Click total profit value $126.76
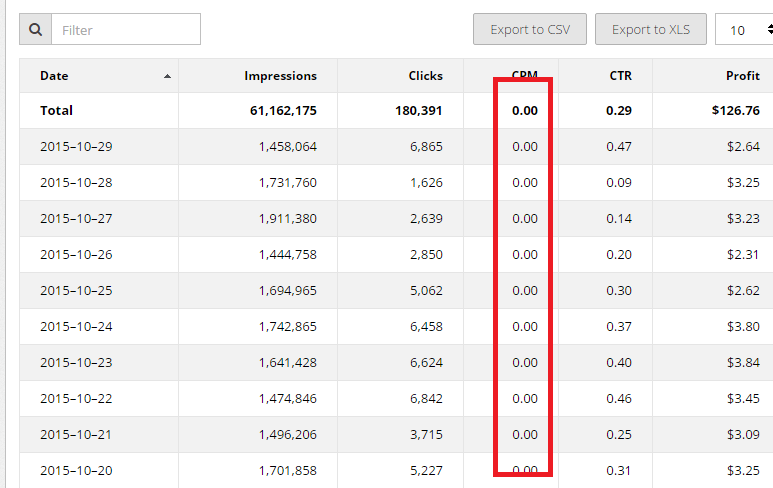The image size is (773, 488). [738, 111]
